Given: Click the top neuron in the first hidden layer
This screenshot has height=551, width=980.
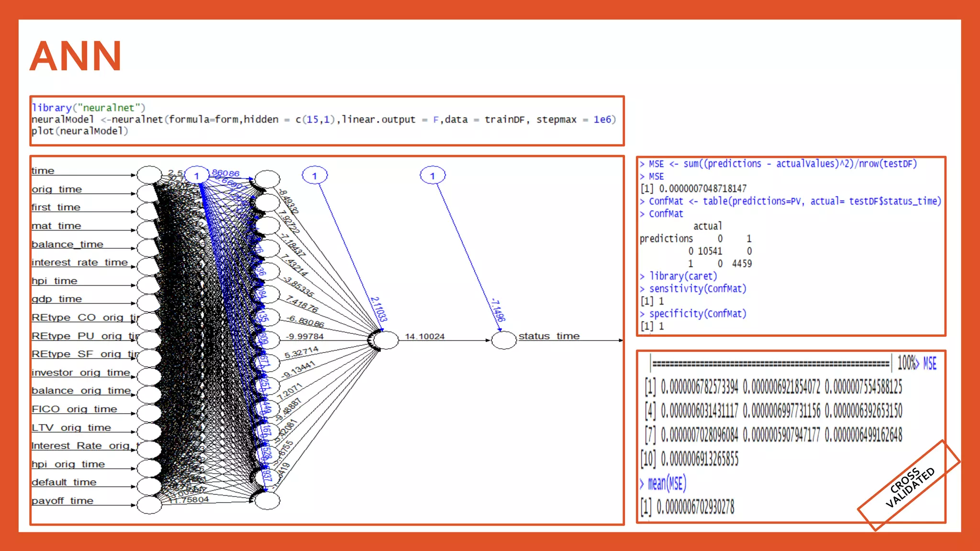Looking at the screenshot, I should pos(267,179).
